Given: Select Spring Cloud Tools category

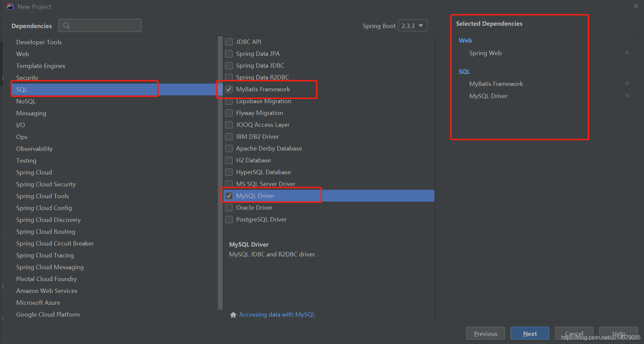Looking at the screenshot, I should click(115, 196).
